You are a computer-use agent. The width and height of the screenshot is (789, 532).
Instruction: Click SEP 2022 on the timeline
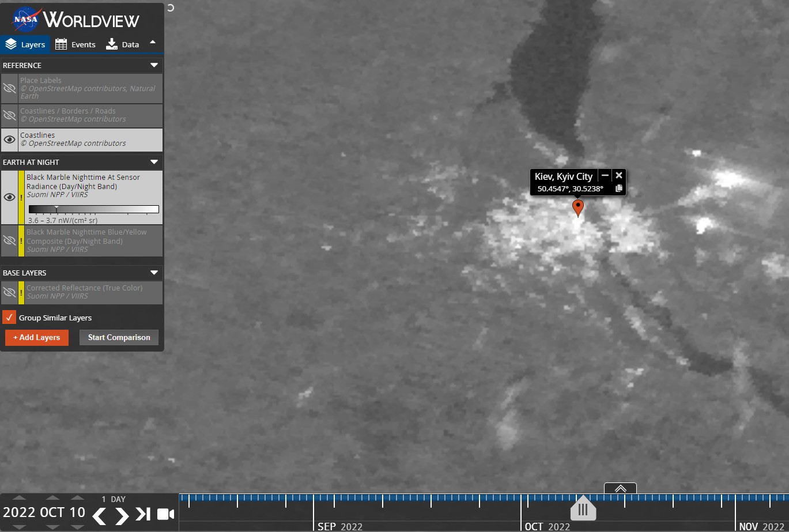point(340,526)
